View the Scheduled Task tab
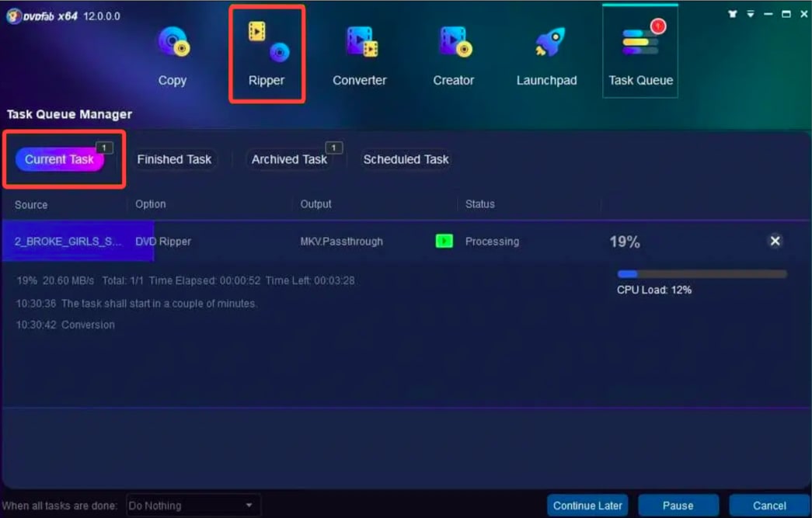812x518 pixels. (x=405, y=159)
